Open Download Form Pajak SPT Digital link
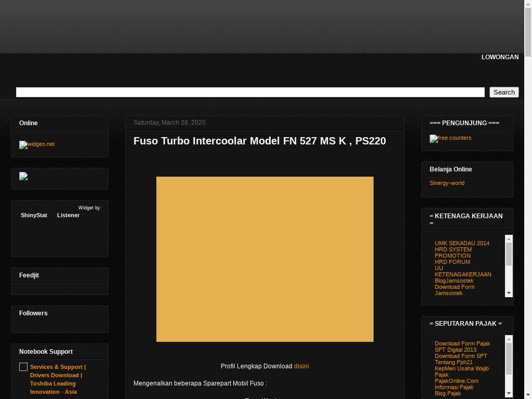 coord(462,347)
